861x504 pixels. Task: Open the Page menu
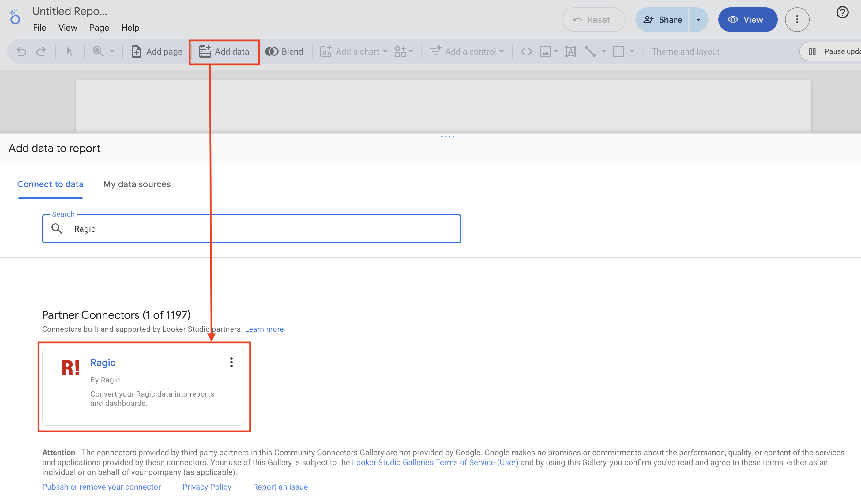[x=99, y=28]
